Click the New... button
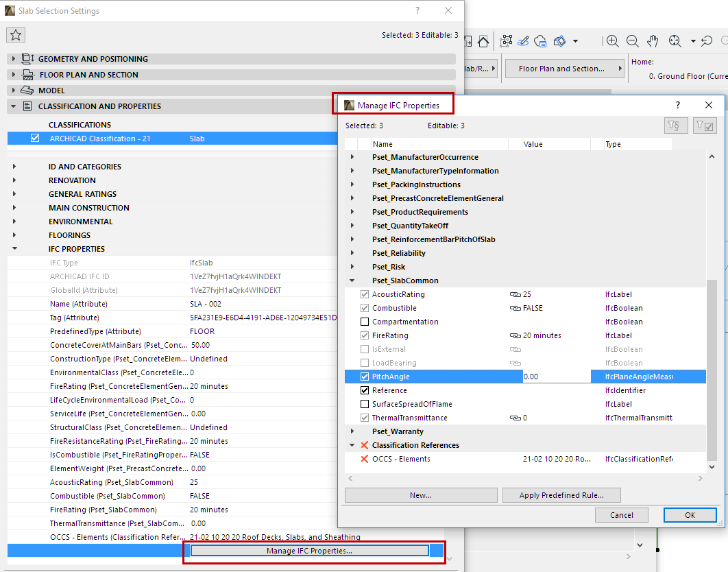This screenshot has height=572, width=728. (421, 495)
